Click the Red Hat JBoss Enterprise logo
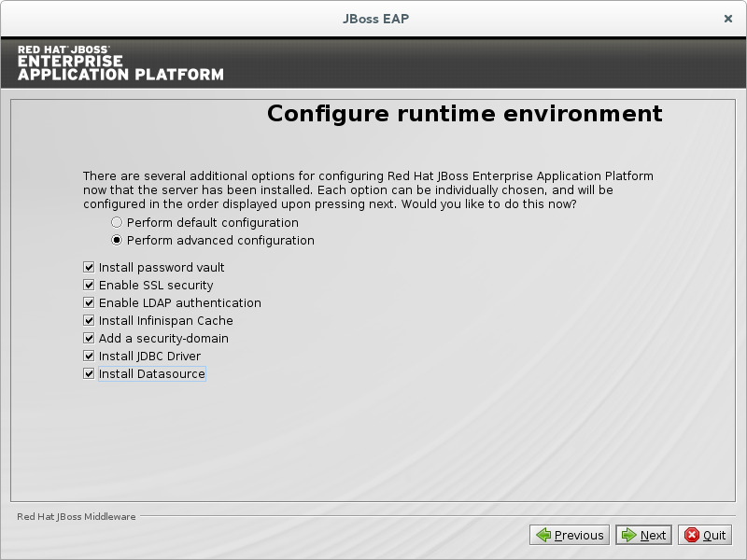 [x=120, y=63]
